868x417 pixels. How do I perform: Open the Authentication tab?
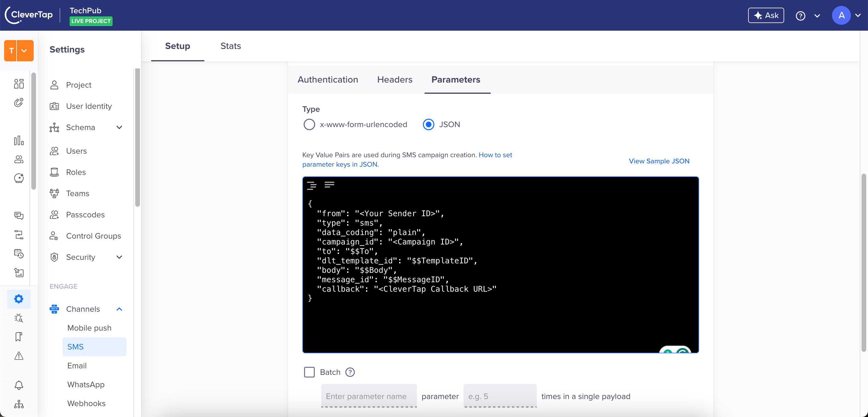tap(327, 79)
